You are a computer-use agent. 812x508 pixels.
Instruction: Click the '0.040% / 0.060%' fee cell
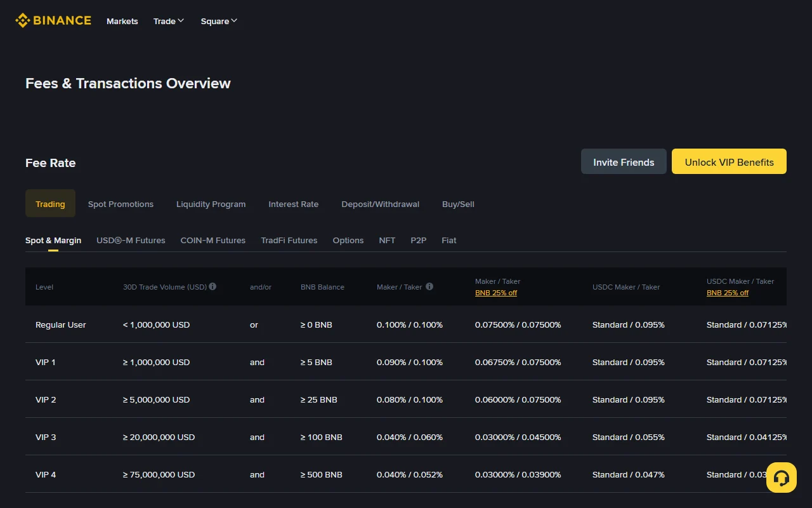(410, 437)
